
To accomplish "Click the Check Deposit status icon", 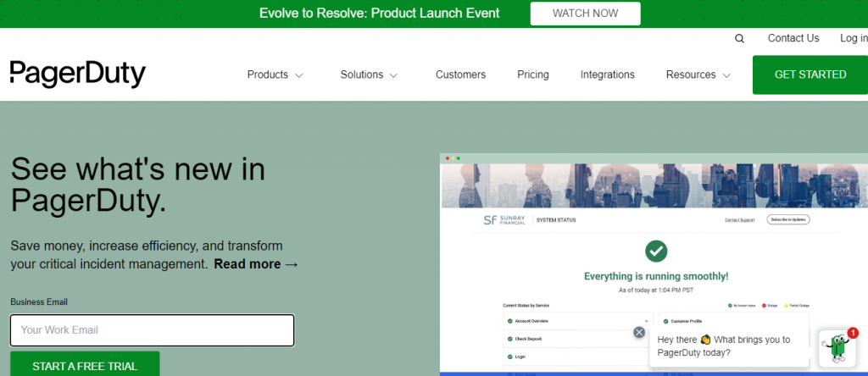I will tap(509, 339).
